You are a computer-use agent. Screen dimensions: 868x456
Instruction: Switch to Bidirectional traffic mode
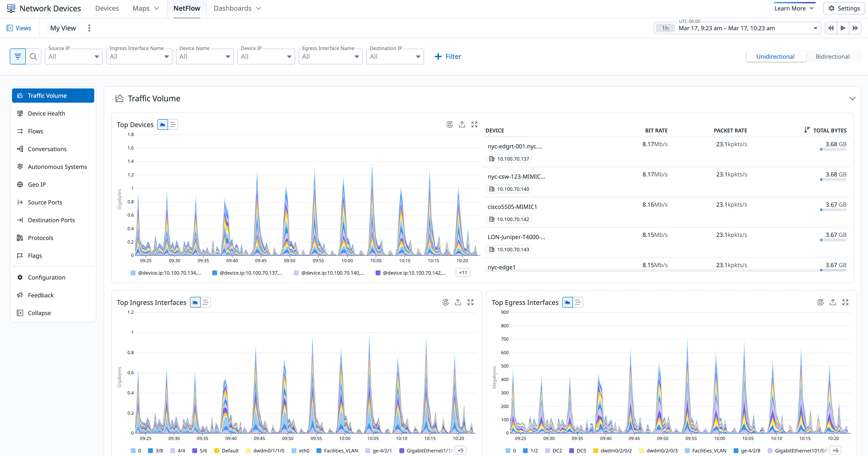tap(832, 57)
